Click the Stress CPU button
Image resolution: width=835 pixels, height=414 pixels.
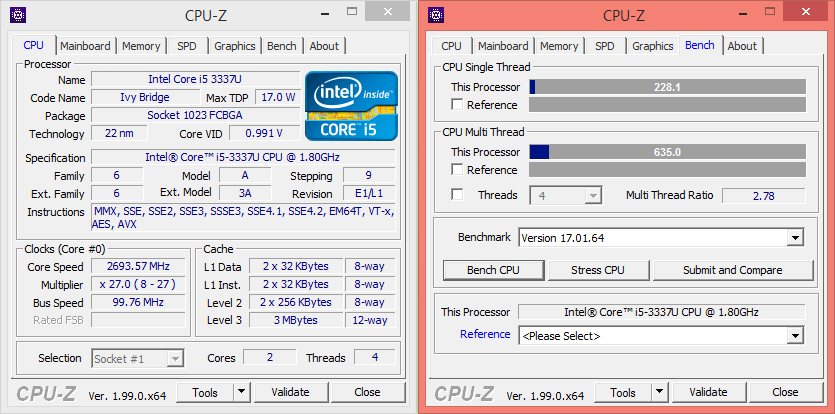(x=598, y=270)
